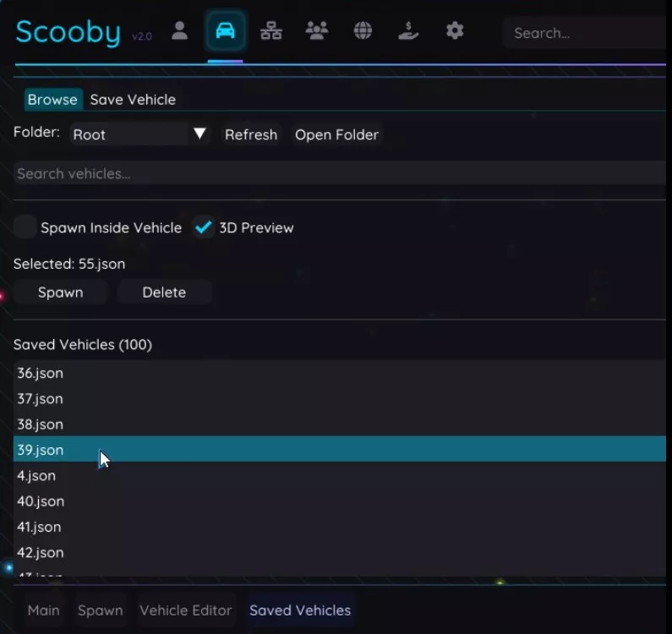Image resolution: width=672 pixels, height=634 pixels.
Task: Click the Selected: 55.json label
Action: (69, 264)
